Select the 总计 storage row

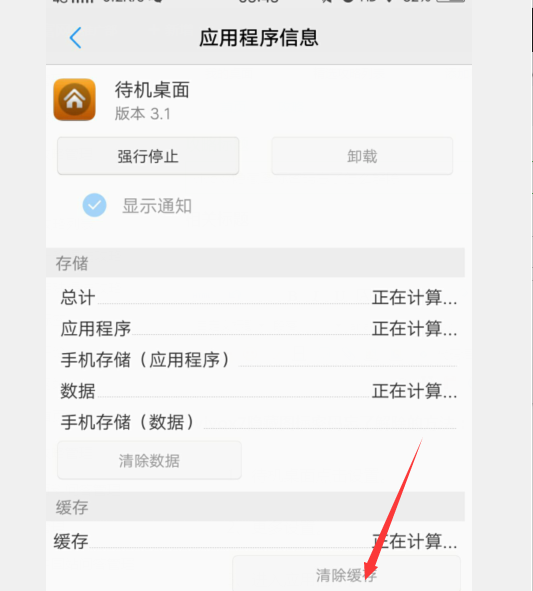click(259, 297)
